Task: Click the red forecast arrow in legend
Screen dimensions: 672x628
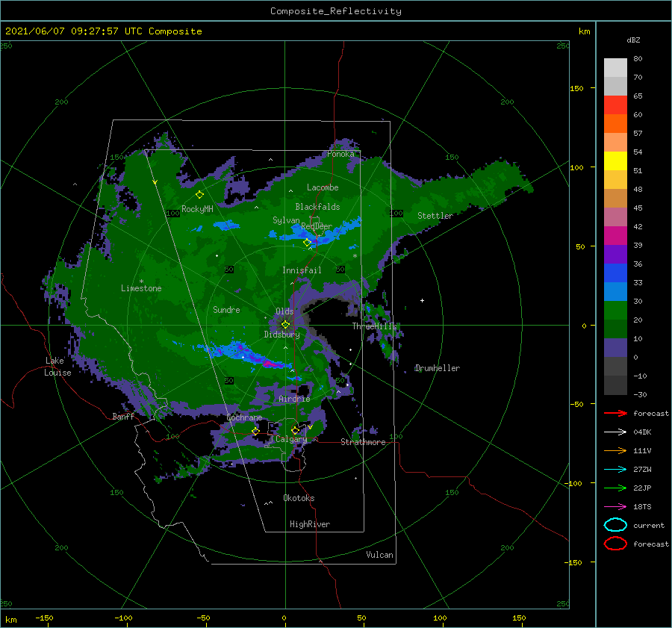Action: pyautogui.click(x=615, y=413)
